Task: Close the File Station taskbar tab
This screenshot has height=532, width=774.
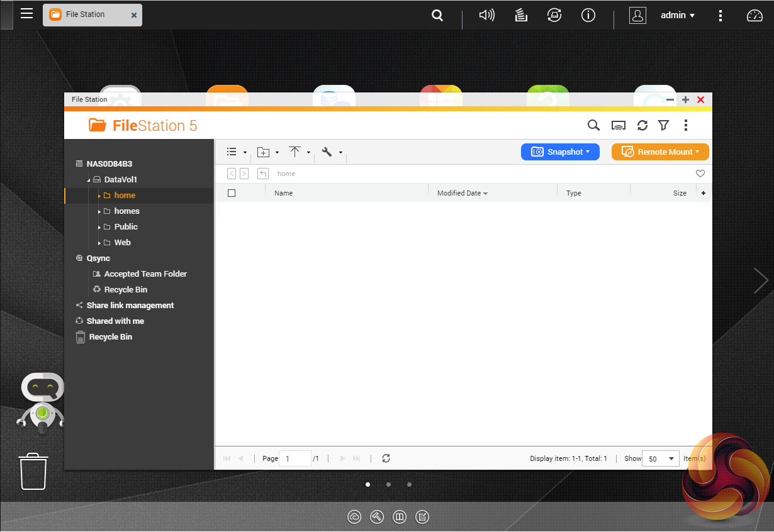Action: coord(134,15)
